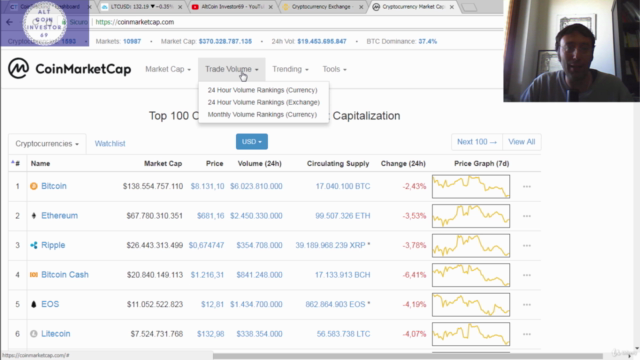
Task: Sort by the Volume (24h) column header
Action: (260, 164)
